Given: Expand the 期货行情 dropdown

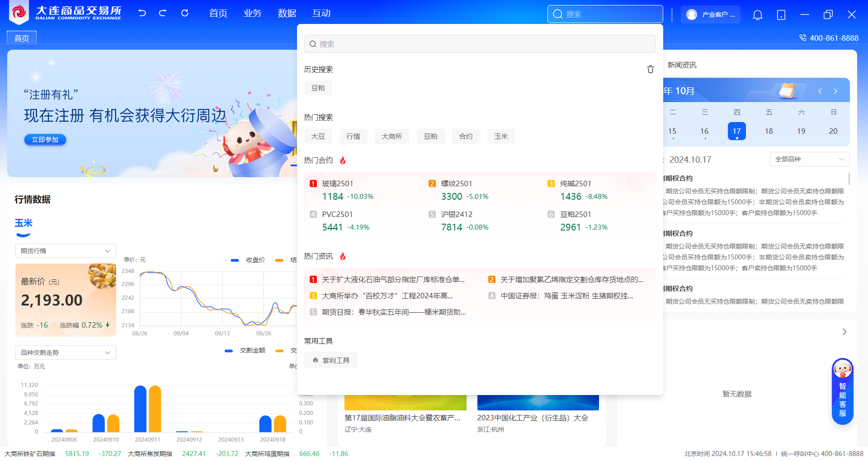Looking at the screenshot, I should (66, 251).
